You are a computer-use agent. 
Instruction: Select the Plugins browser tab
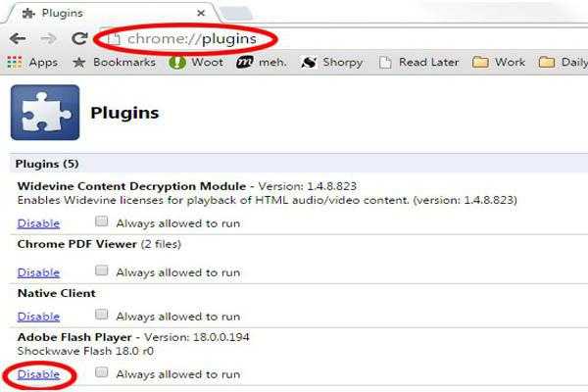tap(113, 13)
